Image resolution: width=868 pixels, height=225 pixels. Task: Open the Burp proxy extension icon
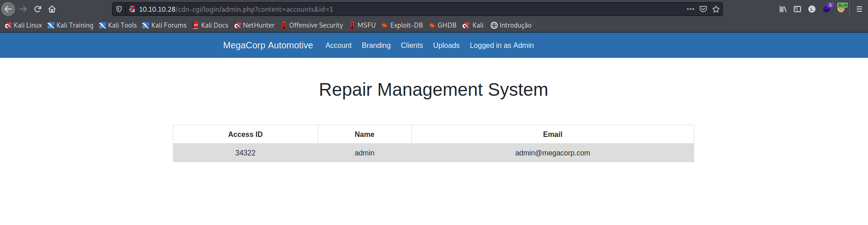pyautogui.click(x=841, y=9)
